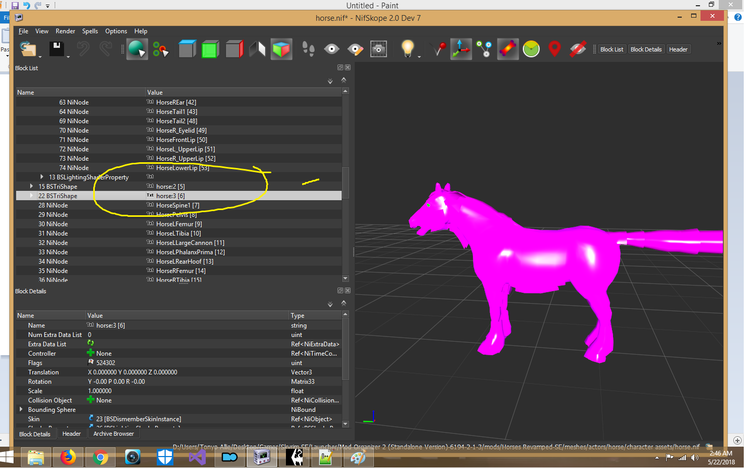Toggle the red map marker icon
The width and height of the screenshot is (750, 468).
pos(554,49)
